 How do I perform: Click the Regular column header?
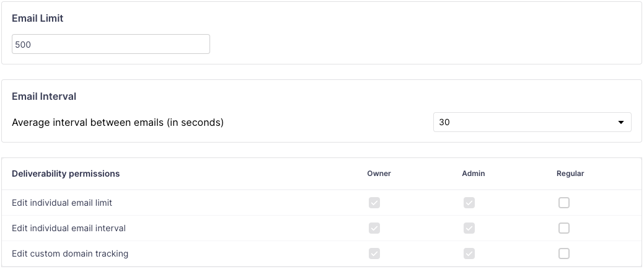click(570, 174)
